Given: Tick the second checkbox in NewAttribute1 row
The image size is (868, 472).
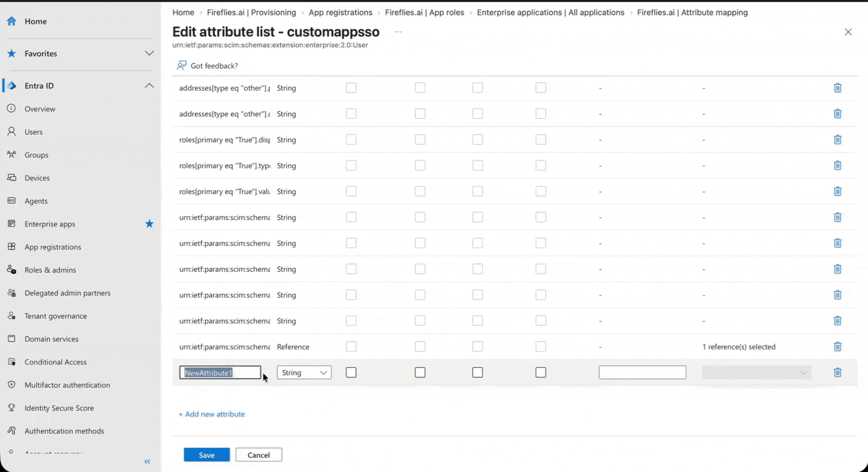Looking at the screenshot, I should 420,373.
